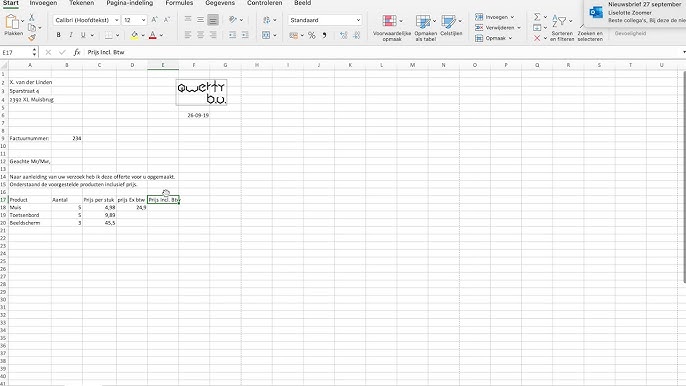Viewport: 686px width, 386px height.
Task: Open the font size dropdown showing 12
Action: (x=134, y=20)
